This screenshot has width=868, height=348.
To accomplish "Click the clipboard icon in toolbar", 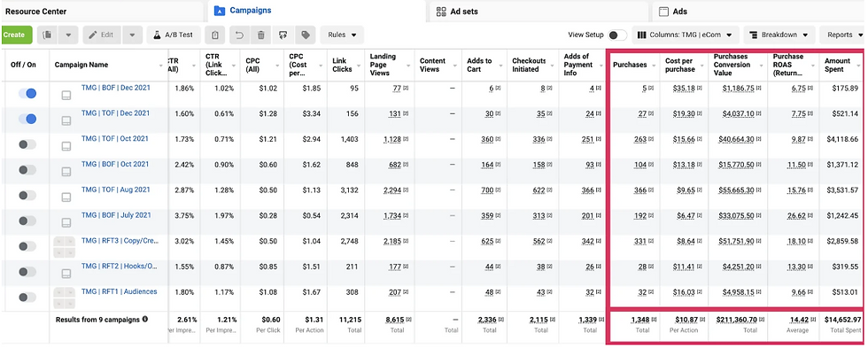I will pyautogui.click(x=214, y=35).
